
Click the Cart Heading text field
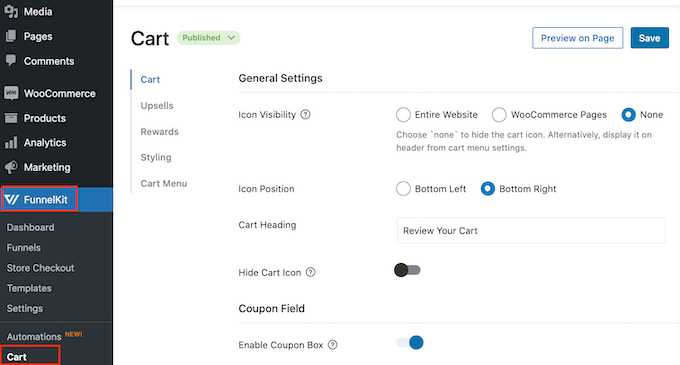(531, 231)
